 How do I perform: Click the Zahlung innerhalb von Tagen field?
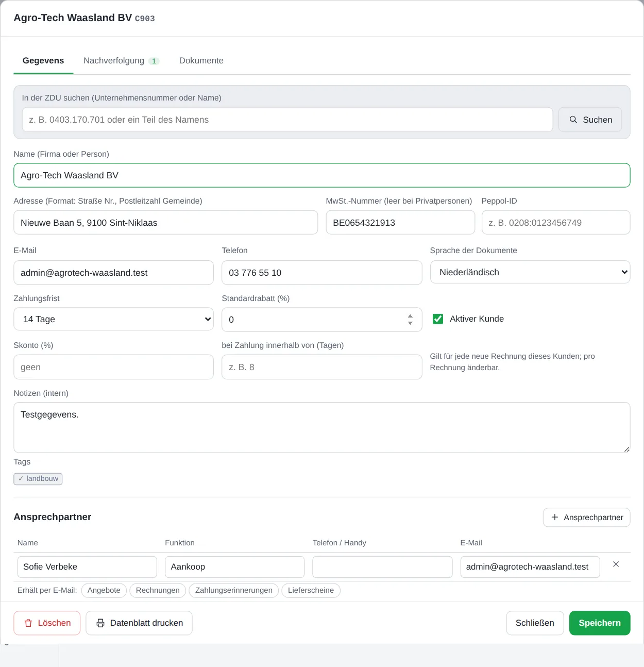322,367
